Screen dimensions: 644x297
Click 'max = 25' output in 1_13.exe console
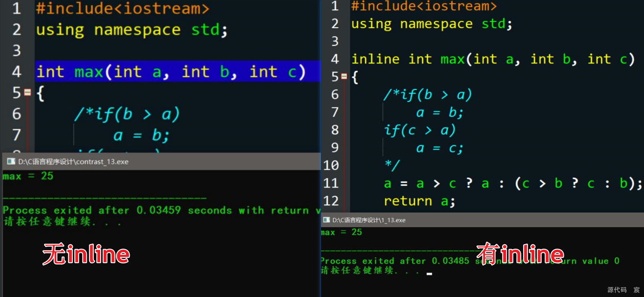point(341,232)
